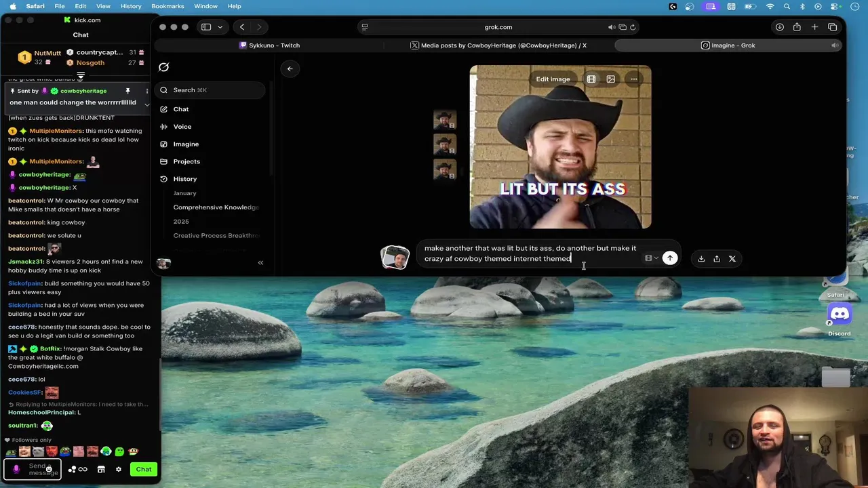Collapse Grok sidebar with double-chevron icon
Image resolution: width=868 pixels, height=488 pixels.
[x=260, y=262]
